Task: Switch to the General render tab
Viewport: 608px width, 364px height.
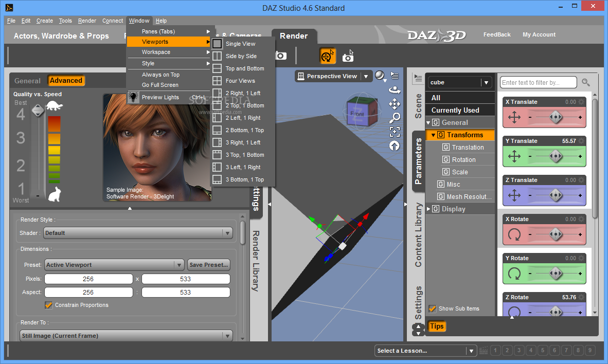Action: coord(27,81)
